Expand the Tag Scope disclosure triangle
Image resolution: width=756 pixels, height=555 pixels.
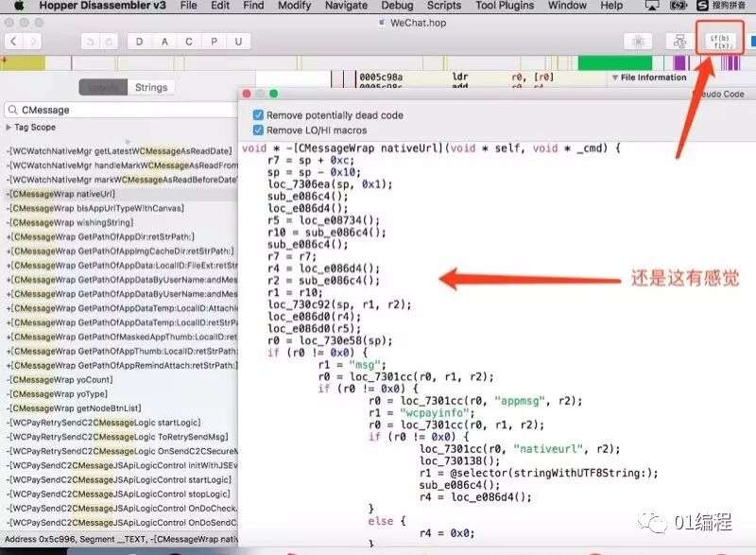9,128
